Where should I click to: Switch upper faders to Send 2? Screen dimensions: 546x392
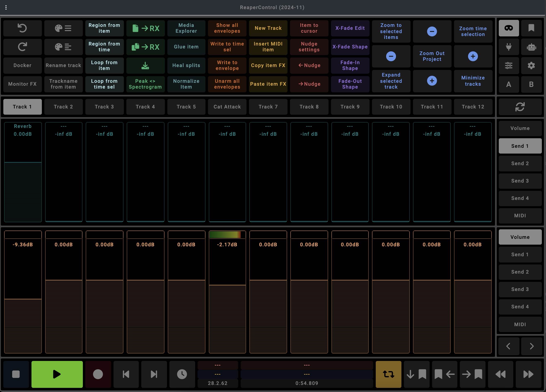click(x=520, y=164)
